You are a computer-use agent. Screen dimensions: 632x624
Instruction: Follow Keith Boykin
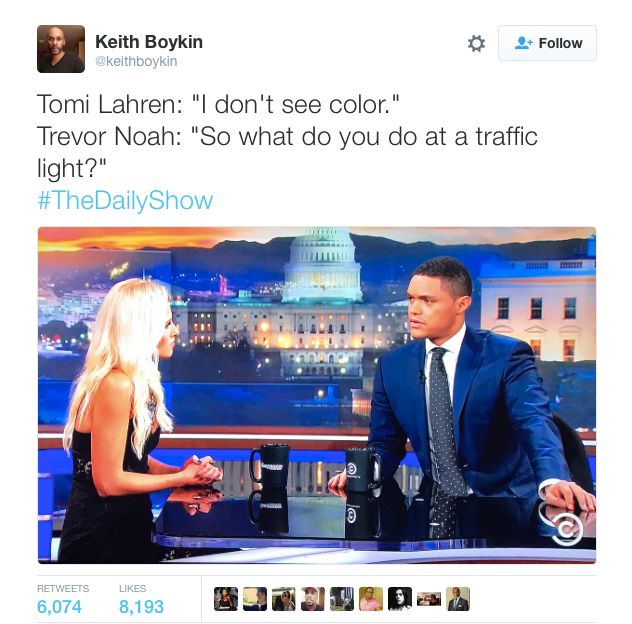point(547,43)
